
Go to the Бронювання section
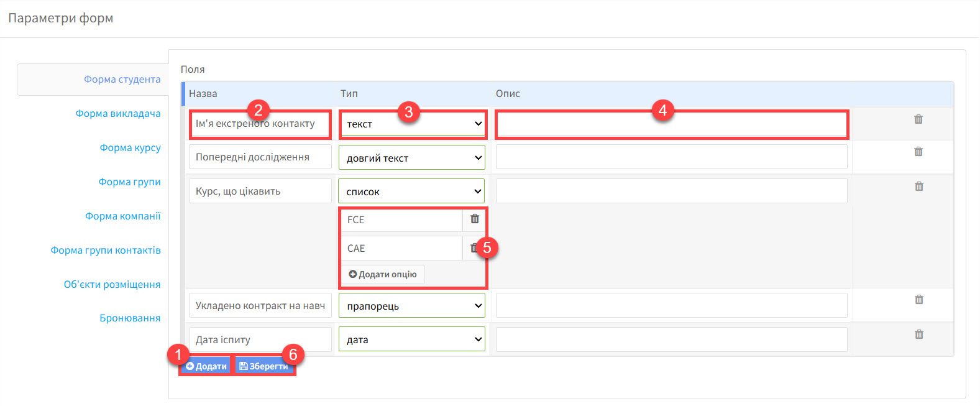coord(130,318)
